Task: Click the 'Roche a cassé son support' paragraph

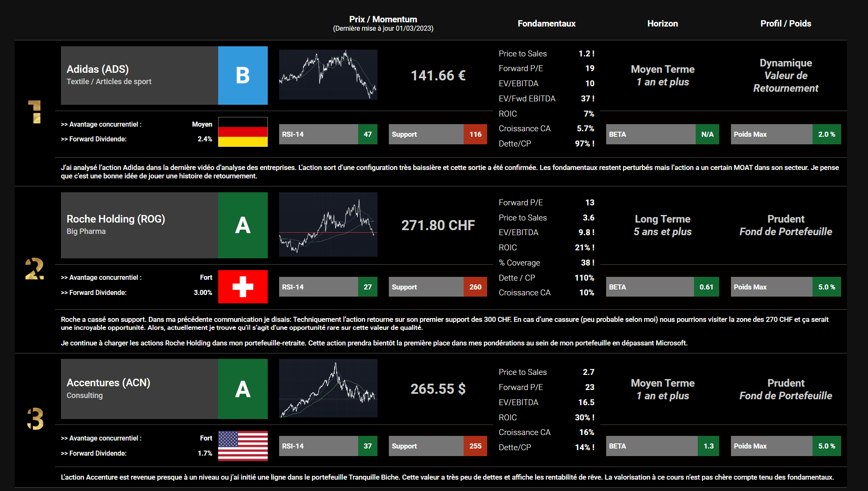Action: [445, 323]
